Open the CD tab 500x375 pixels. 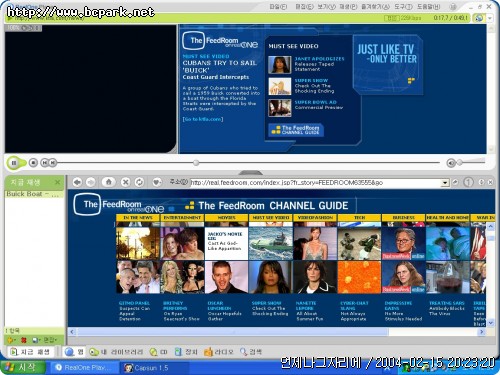[x=159, y=352]
